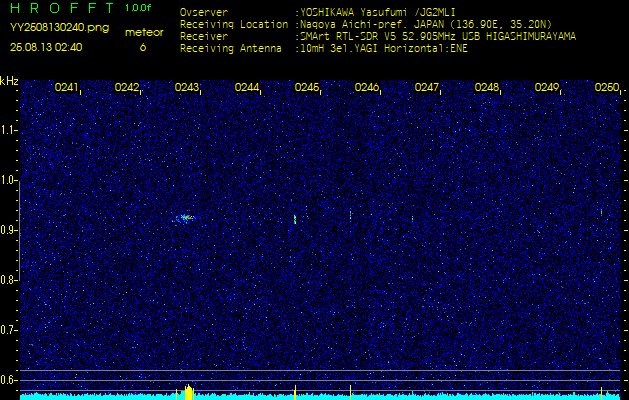
Task: Click the meteor count value 6
Action: 143,47
